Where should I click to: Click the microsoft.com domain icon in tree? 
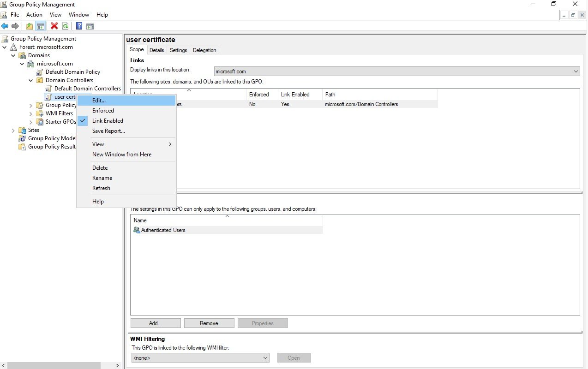point(31,64)
